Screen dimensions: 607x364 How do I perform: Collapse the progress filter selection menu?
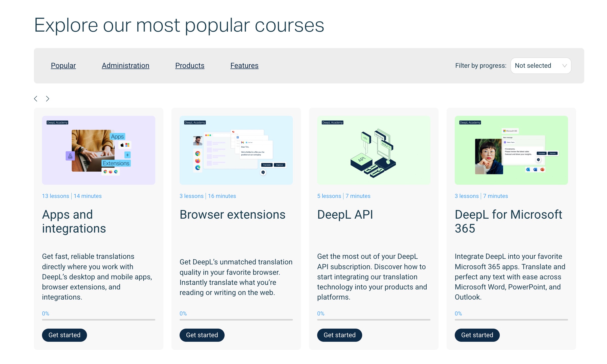pyautogui.click(x=540, y=65)
